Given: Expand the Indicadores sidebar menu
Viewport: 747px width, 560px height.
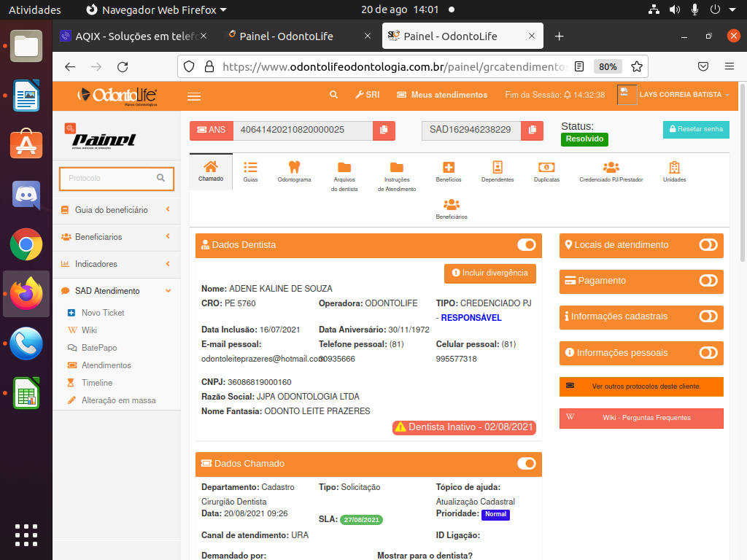Looking at the screenshot, I should point(117,264).
